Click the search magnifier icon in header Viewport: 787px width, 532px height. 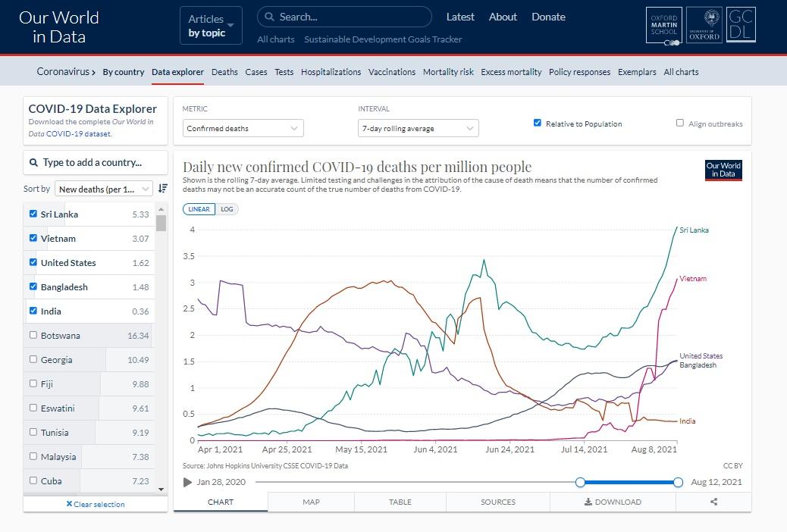pyautogui.click(x=269, y=17)
